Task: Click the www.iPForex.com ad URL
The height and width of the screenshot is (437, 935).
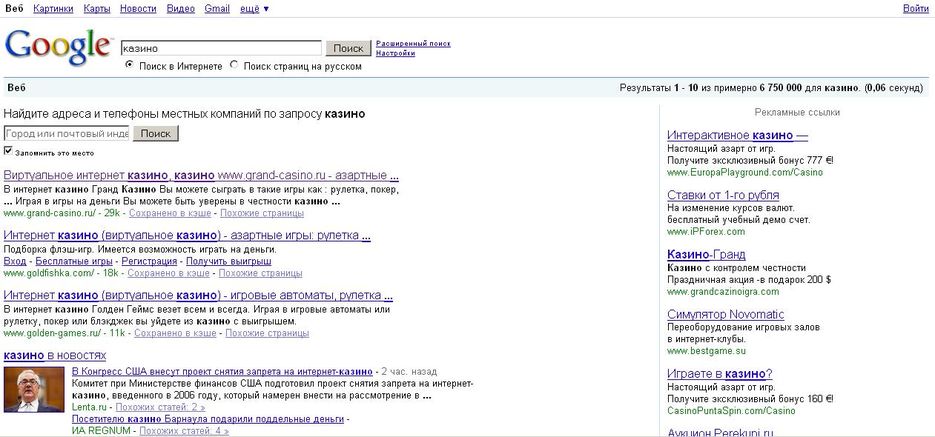Action: 706,231
